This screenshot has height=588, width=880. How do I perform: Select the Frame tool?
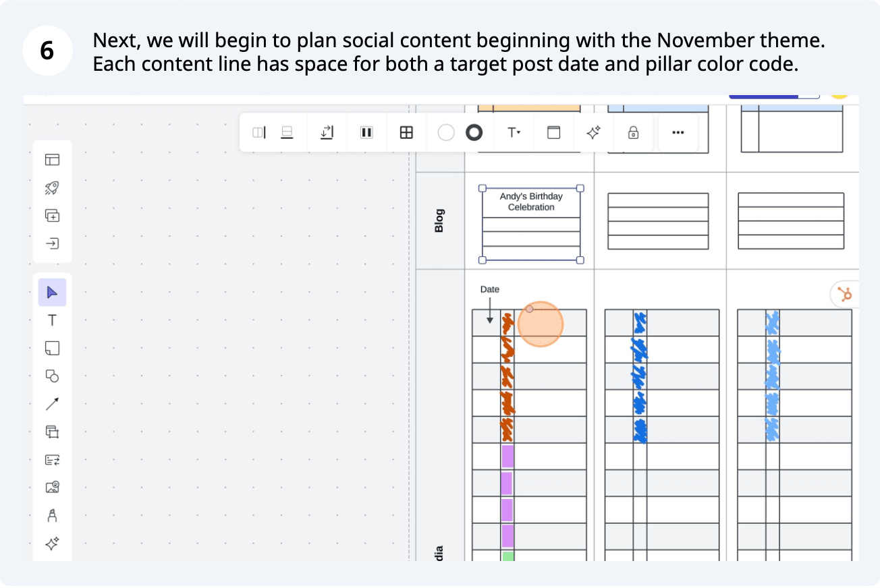click(52, 432)
